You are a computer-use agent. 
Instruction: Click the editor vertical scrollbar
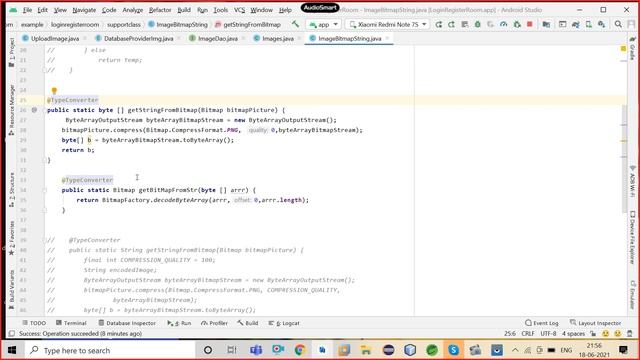coord(624,158)
